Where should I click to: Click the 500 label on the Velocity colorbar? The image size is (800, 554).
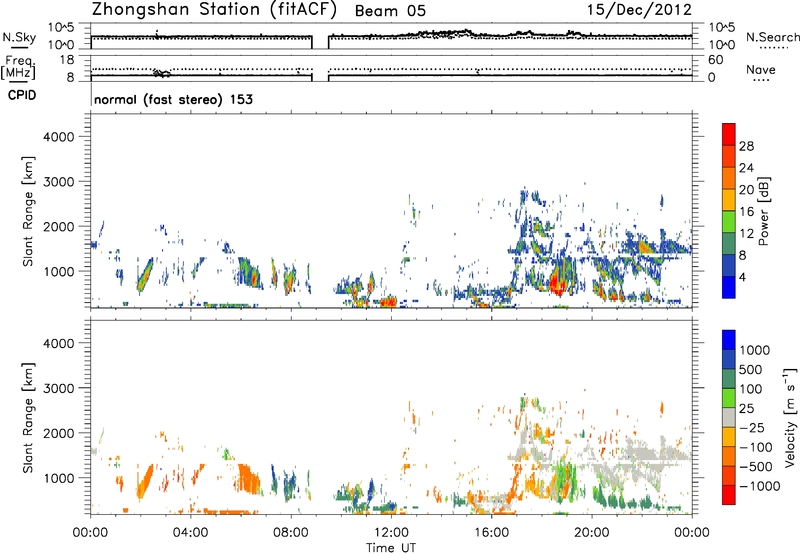point(750,369)
